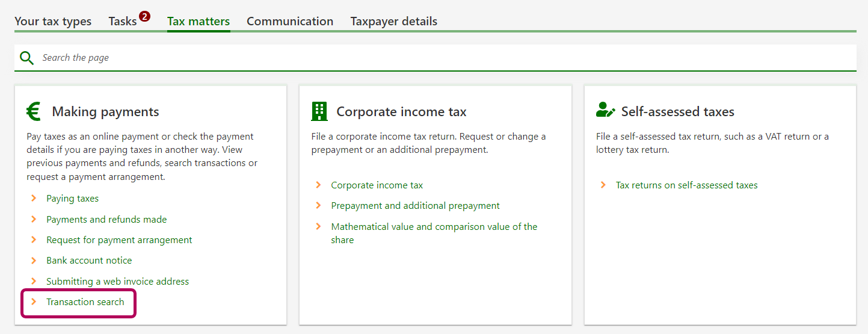Image resolution: width=868 pixels, height=334 pixels.
Task: Open the Your tax types tab
Action: [53, 22]
